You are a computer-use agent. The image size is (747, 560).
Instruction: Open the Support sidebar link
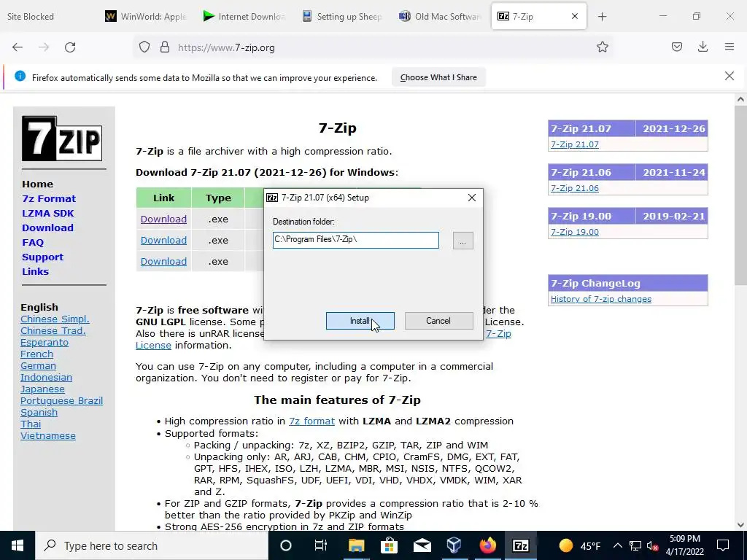[x=42, y=257]
